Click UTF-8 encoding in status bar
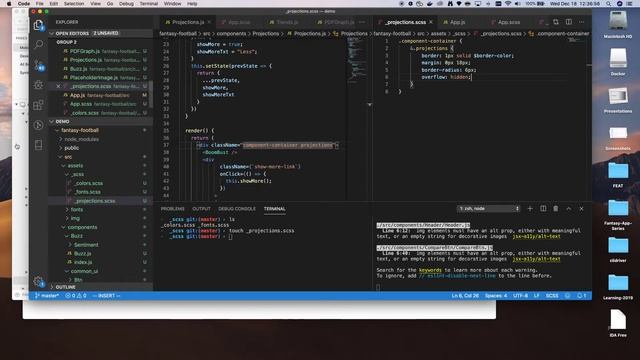Viewport: 640px width, 360px height. pos(520,296)
